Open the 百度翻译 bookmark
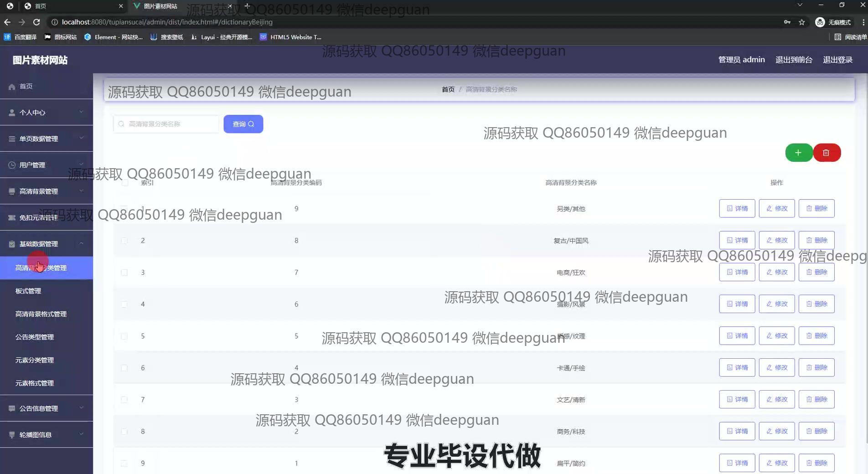Image resolution: width=868 pixels, height=474 pixels. [20, 37]
